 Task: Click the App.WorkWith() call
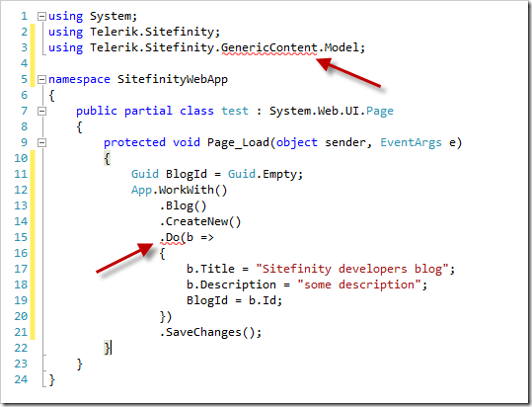coord(180,190)
